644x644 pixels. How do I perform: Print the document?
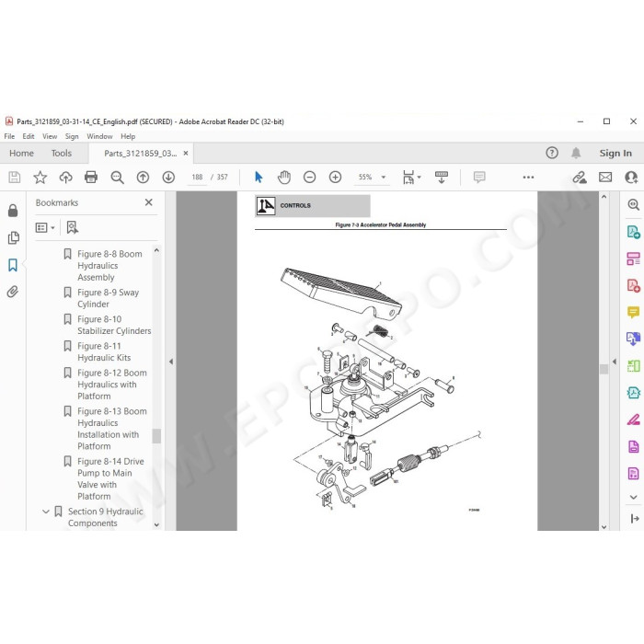click(91, 177)
